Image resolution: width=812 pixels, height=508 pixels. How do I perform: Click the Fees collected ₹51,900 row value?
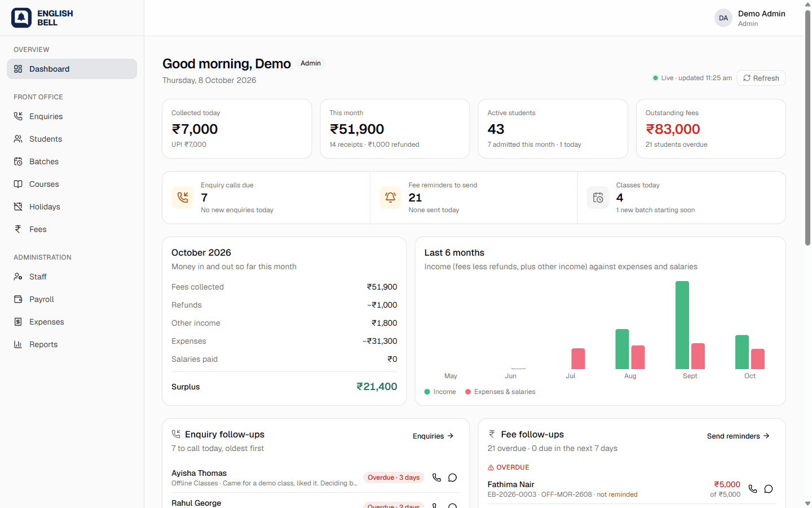(x=382, y=287)
